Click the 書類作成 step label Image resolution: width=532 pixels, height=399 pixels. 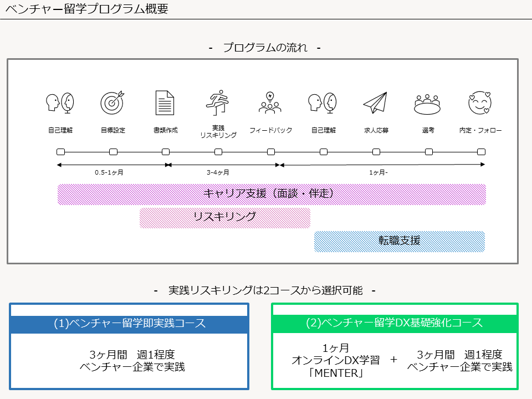166,130
